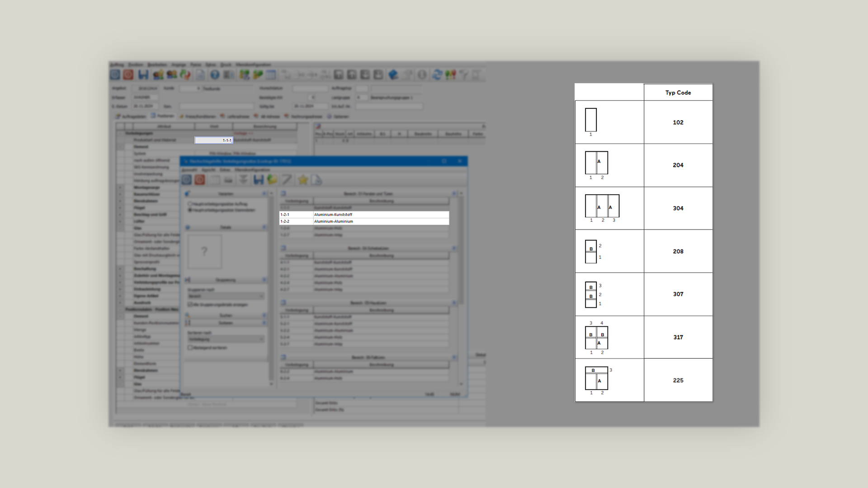This screenshot has height=488, width=868.
Task: Click the Typ Code column header
Action: [678, 93]
